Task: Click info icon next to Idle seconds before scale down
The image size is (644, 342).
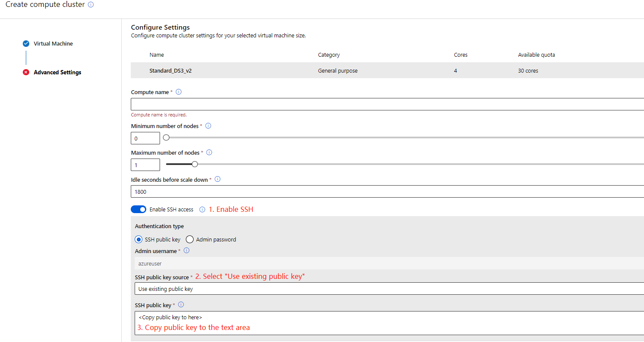Action: point(217,179)
